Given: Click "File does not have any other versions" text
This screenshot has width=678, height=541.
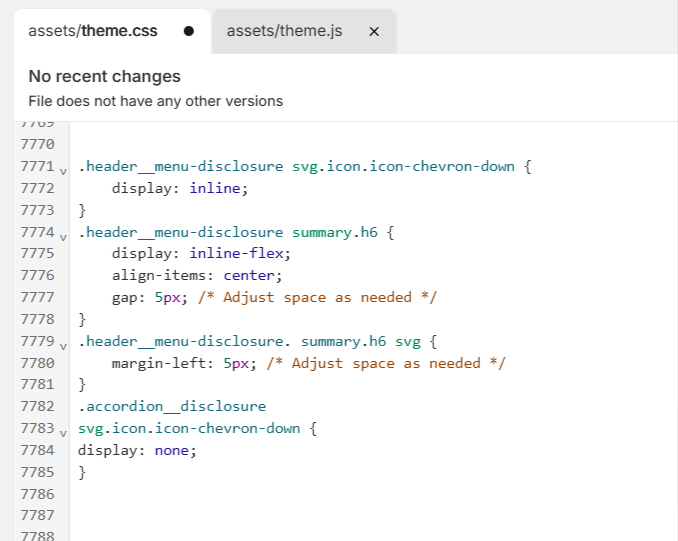Looking at the screenshot, I should tap(155, 101).
